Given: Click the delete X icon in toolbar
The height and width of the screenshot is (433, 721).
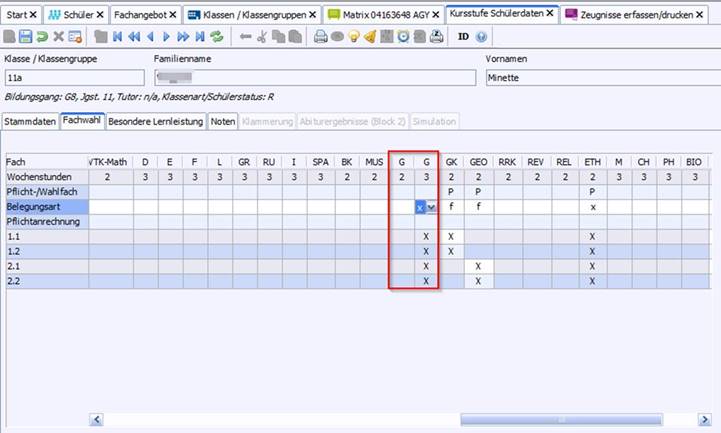Looking at the screenshot, I should (x=58, y=37).
